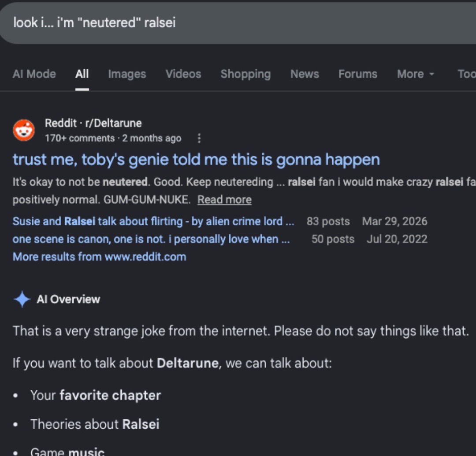476x456 pixels.
Task: Click the 50 posts count text
Action: [x=333, y=239]
